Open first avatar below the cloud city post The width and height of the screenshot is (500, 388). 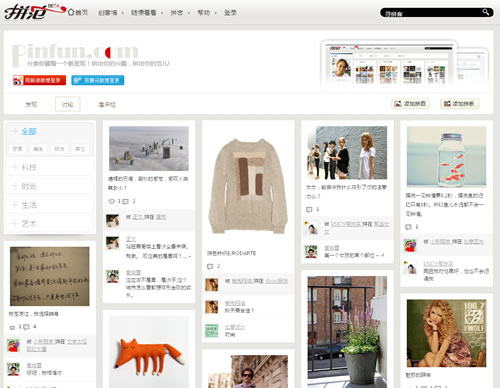pos(112,221)
